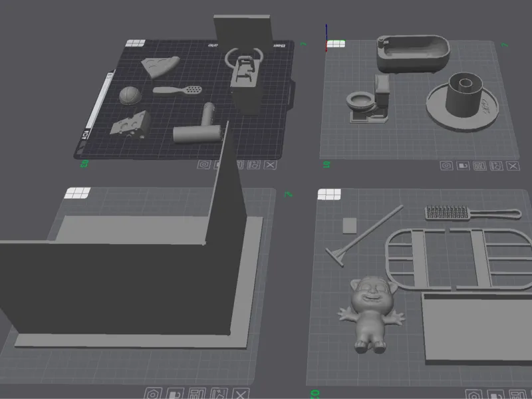Select the hair dryer model

click(x=198, y=129)
